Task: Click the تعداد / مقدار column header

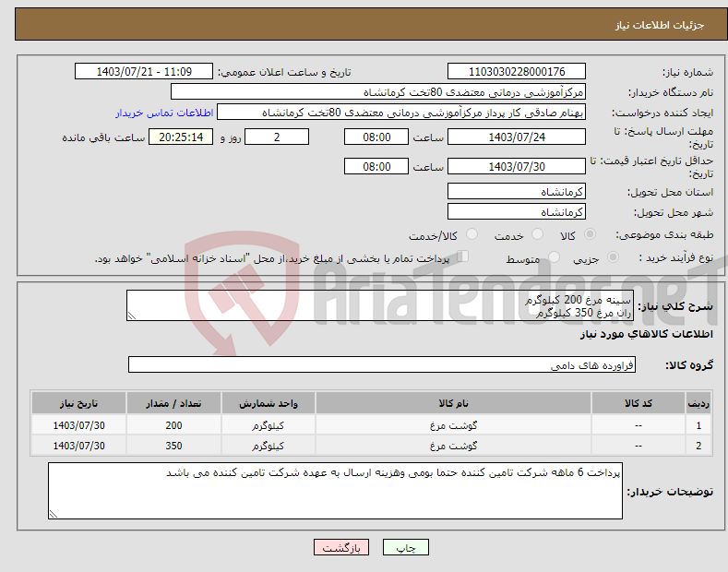Action: 173,403
